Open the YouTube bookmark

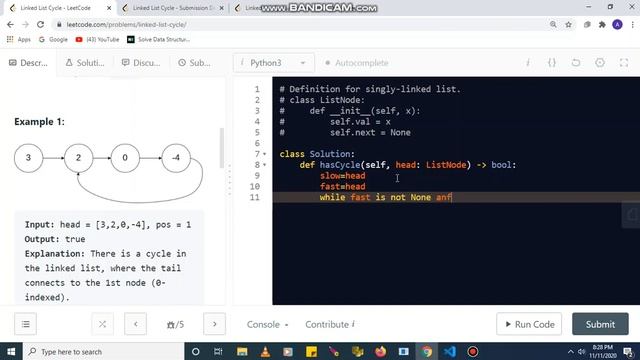98,40
